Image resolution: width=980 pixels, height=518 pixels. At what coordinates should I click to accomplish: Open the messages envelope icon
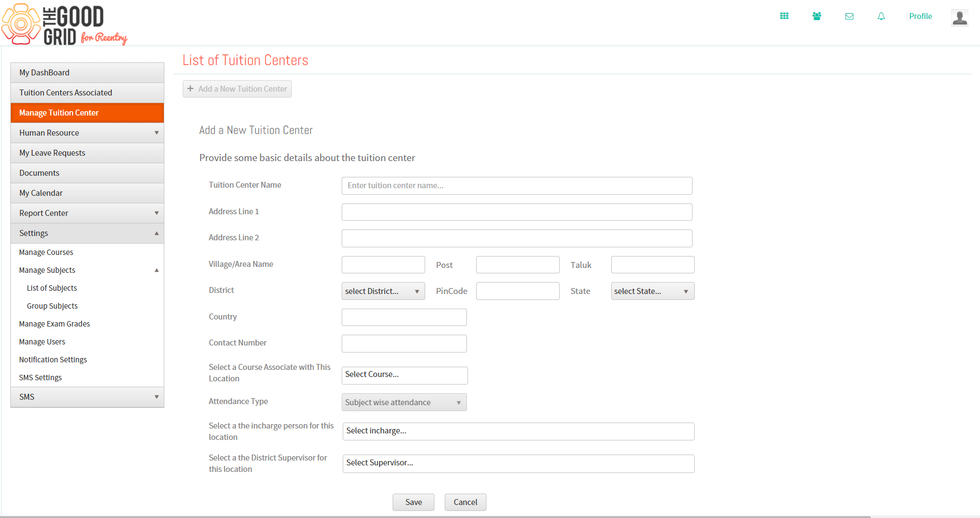click(849, 16)
